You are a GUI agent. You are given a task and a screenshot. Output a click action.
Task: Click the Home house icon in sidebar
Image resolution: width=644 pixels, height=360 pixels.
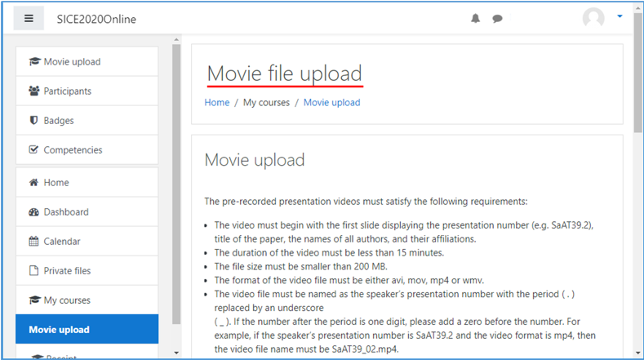click(x=33, y=183)
